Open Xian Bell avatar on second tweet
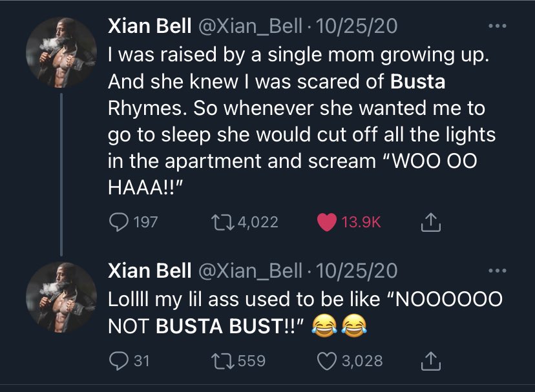Screen dimensions: 535x392 [x=61, y=298]
